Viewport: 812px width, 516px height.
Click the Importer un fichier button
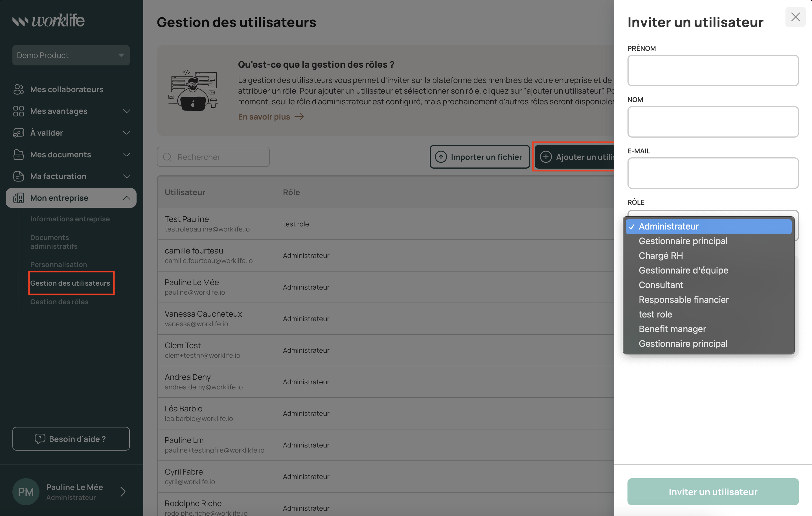[479, 157]
